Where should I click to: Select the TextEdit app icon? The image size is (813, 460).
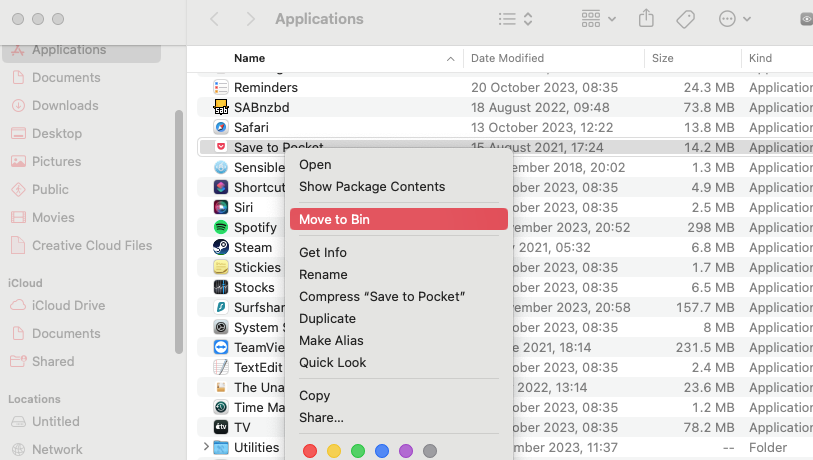(x=221, y=367)
